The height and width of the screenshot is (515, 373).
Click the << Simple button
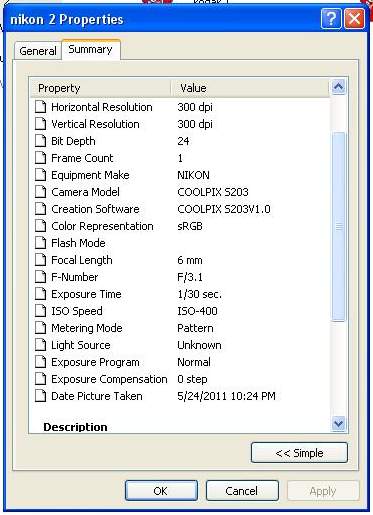pyautogui.click(x=299, y=453)
